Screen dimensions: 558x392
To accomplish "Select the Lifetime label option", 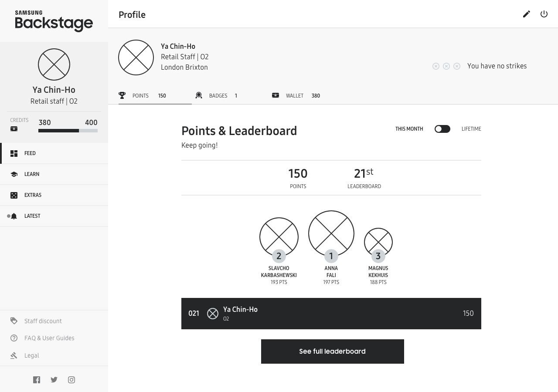I will [x=471, y=129].
